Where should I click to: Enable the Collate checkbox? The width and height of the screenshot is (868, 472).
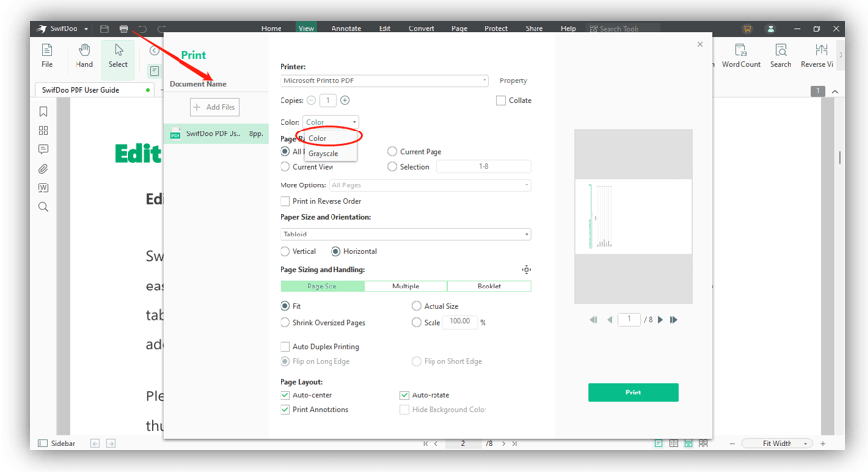tap(501, 100)
